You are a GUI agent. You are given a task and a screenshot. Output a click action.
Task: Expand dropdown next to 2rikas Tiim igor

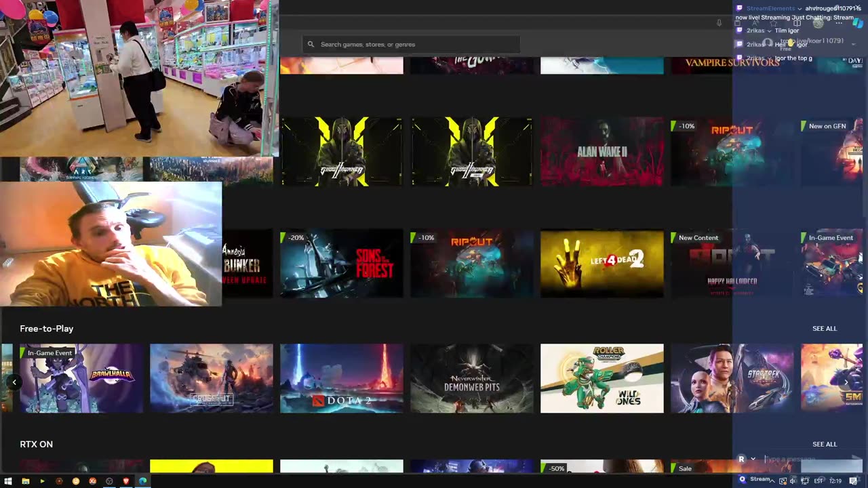770,30
